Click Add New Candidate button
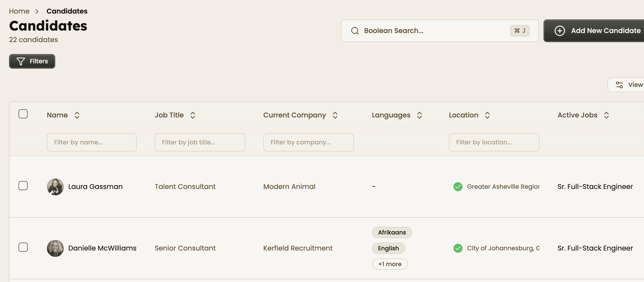This screenshot has height=282, width=644. (594, 31)
